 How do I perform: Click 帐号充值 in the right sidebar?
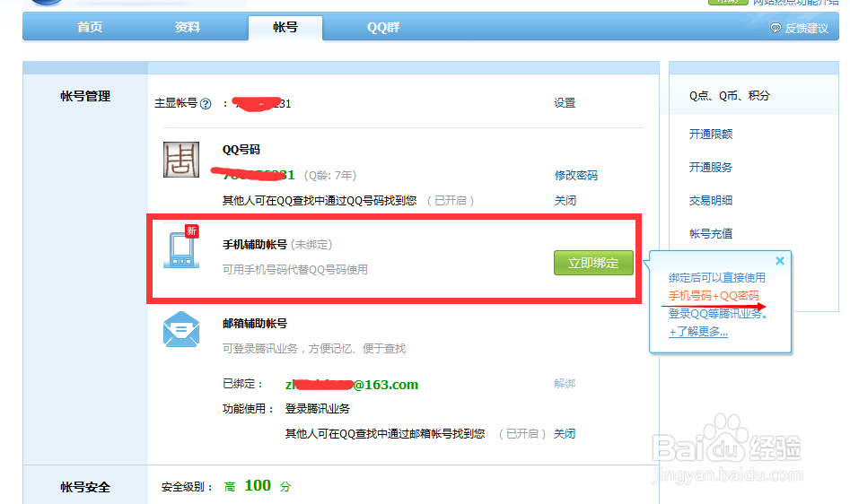click(x=711, y=234)
